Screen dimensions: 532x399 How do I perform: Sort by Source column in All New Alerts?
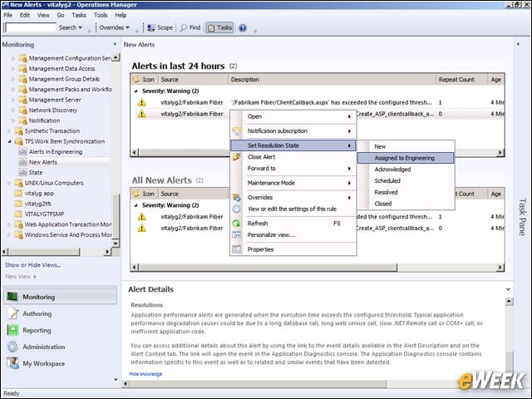pos(194,194)
